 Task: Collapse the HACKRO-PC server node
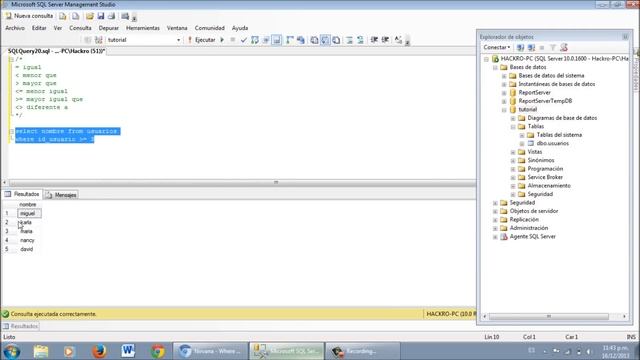pyautogui.click(x=486, y=59)
